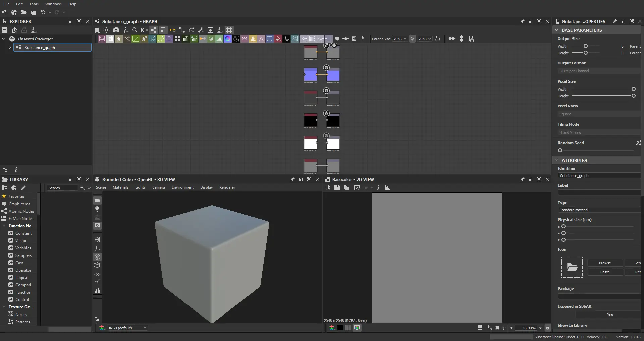Collapse the BASE PARAMETERS section
The image size is (644, 341).
[x=557, y=30]
